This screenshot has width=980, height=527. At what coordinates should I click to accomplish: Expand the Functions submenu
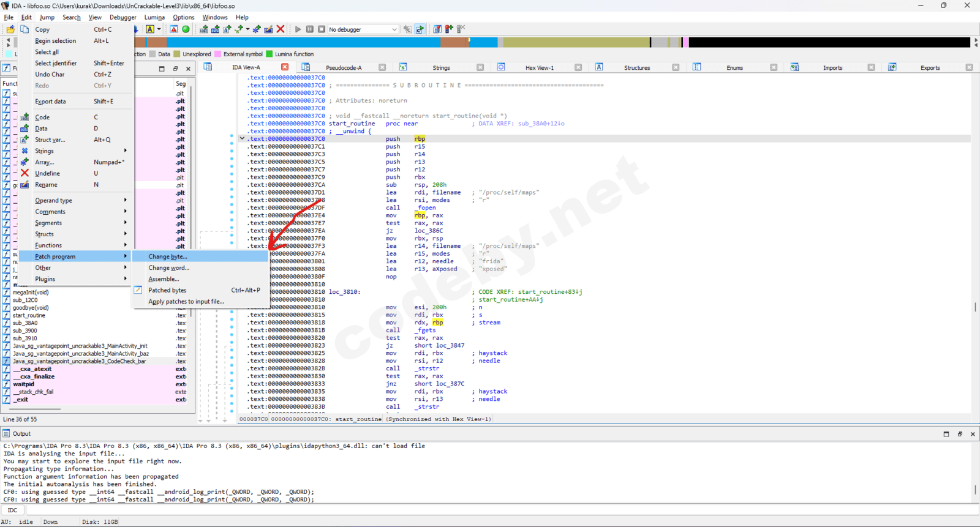76,245
